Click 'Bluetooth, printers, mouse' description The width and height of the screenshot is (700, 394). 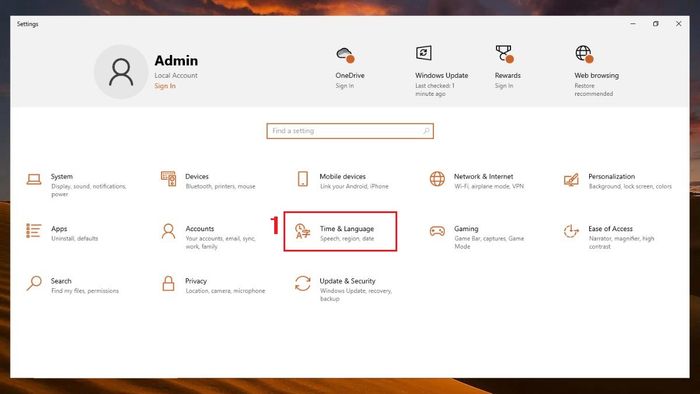point(221,186)
